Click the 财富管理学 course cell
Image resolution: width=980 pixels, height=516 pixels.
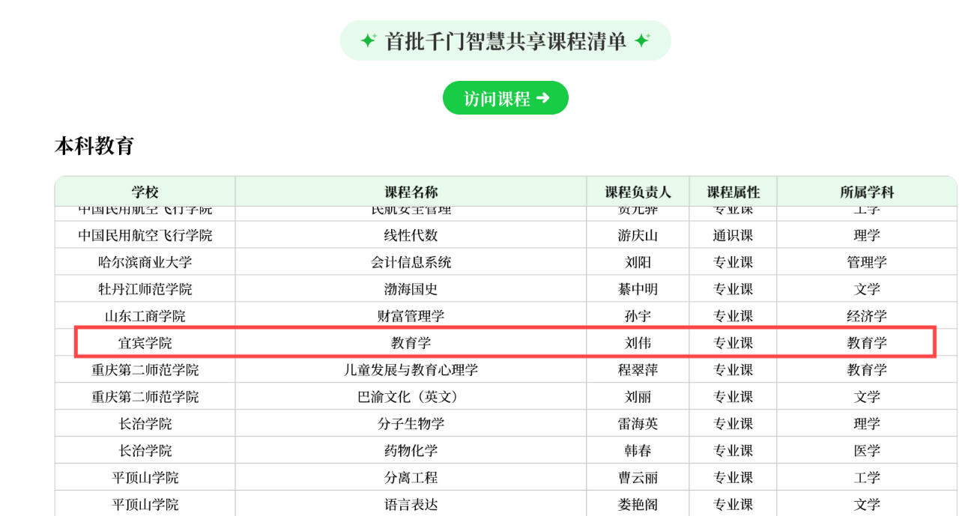[x=411, y=316]
